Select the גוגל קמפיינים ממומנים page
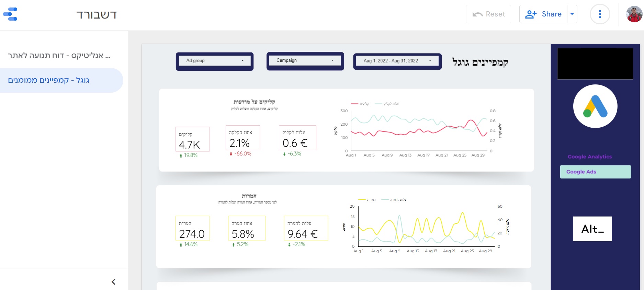 click(49, 80)
